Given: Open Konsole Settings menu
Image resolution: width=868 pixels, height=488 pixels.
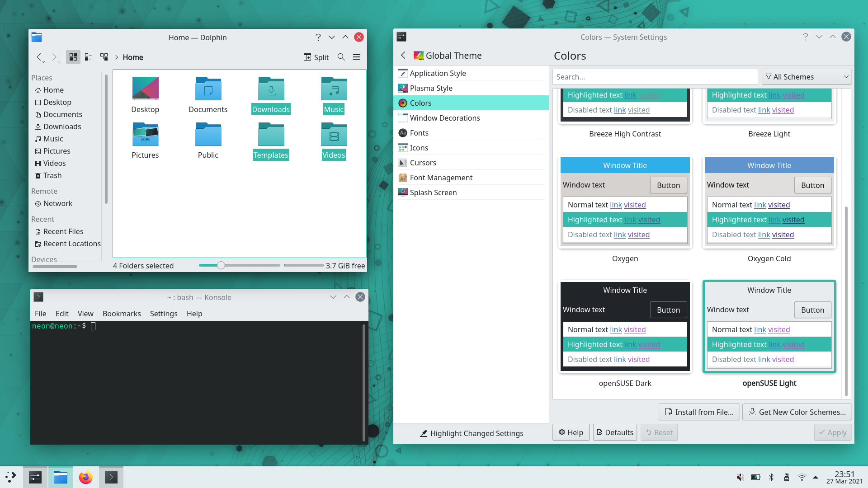Looking at the screenshot, I should (164, 314).
